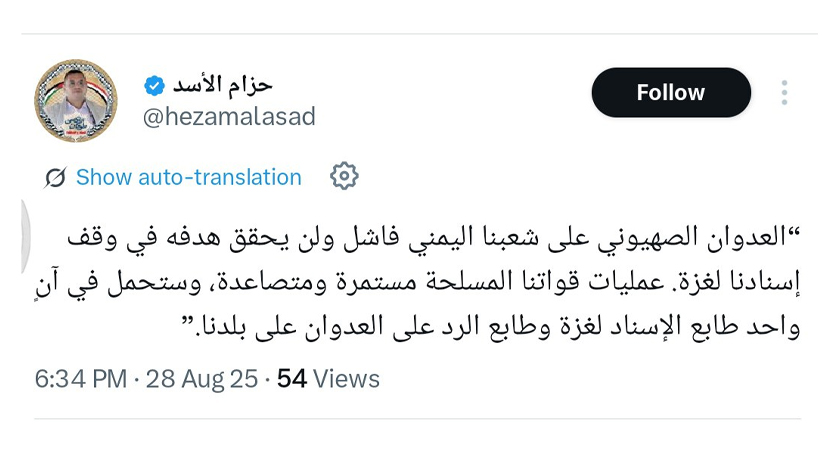
Task: Show auto-translation of the post
Action: point(189,177)
